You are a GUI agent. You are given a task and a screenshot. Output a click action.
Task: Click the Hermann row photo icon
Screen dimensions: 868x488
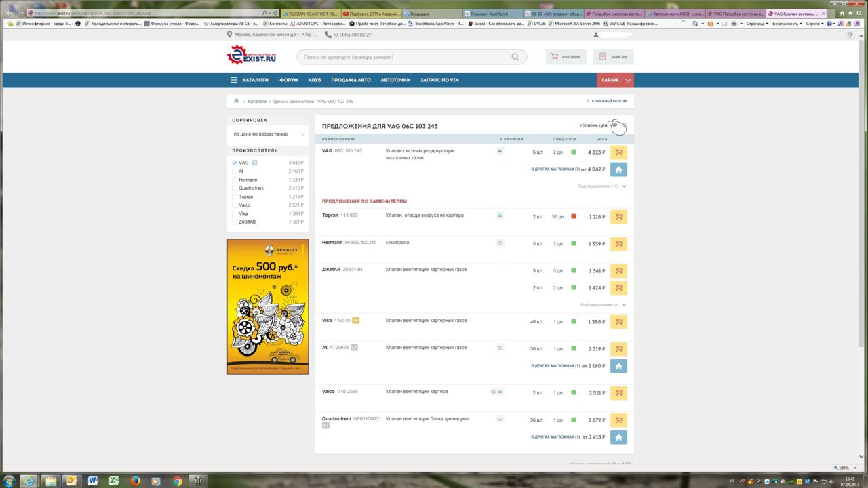[500, 243]
